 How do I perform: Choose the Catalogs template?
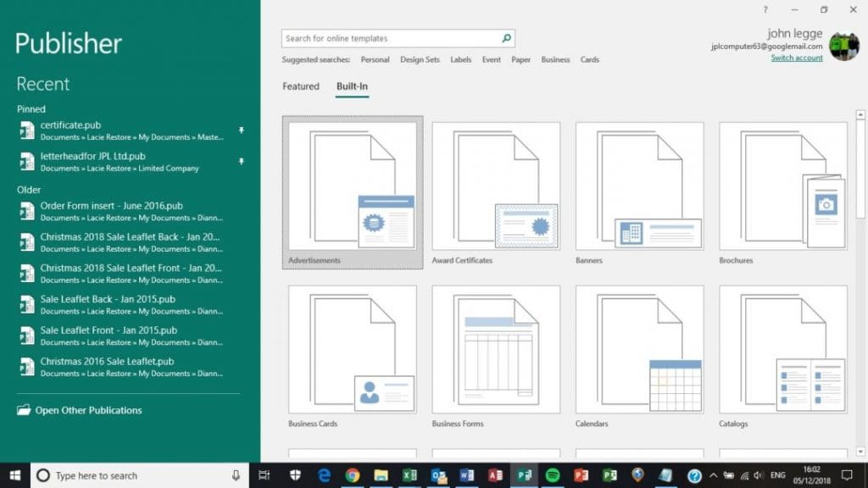(x=783, y=350)
